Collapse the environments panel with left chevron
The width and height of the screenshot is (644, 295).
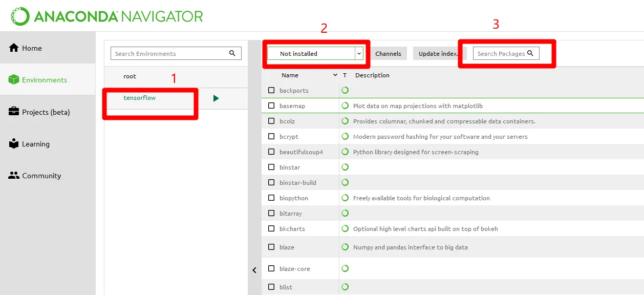pos(254,270)
